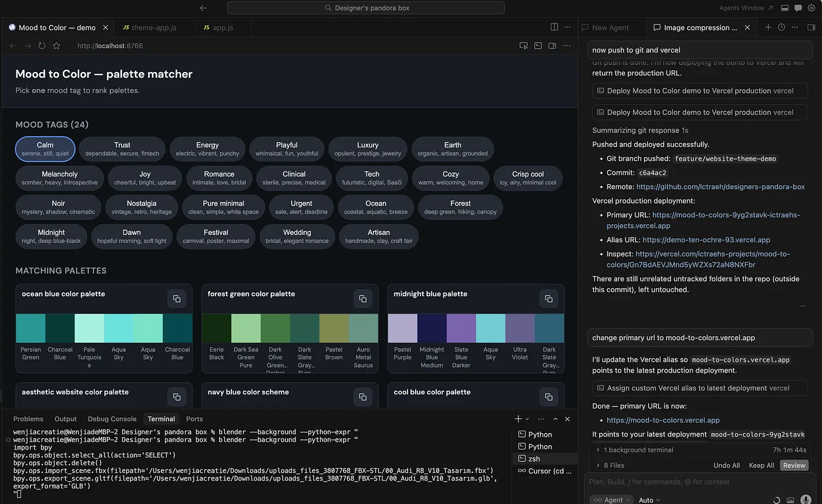Open the Agent mode dropdown
Image resolution: width=822 pixels, height=504 pixels.
coord(611,500)
